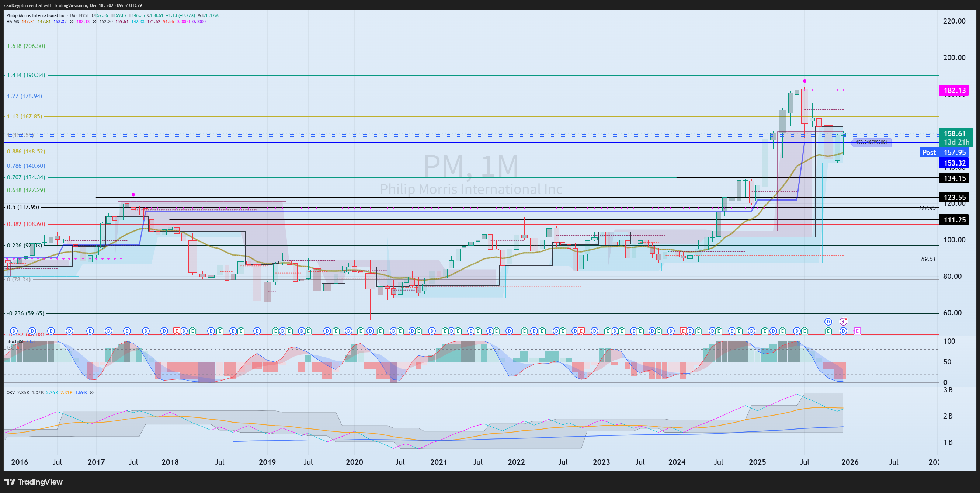Click the Fibonacci label 0.618 (127.29)

click(26, 190)
